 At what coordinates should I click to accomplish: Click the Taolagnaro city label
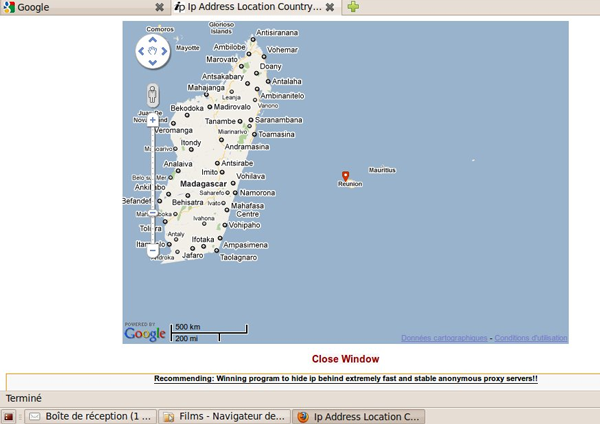(238, 258)
